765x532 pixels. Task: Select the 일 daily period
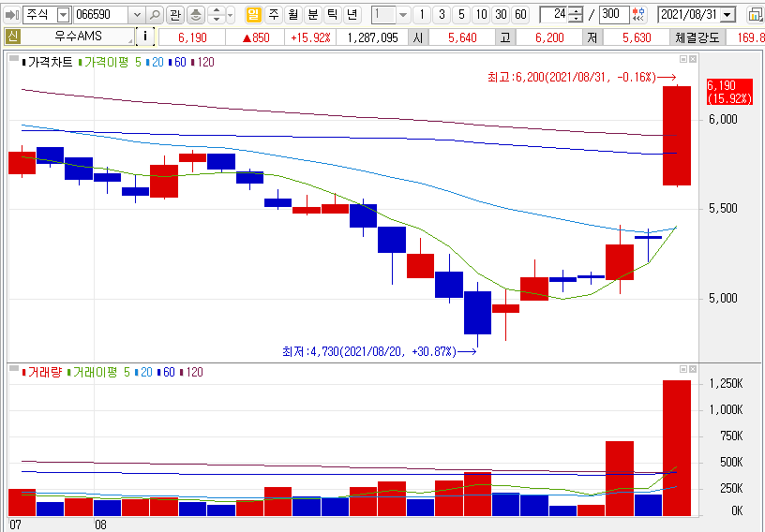coord(254,15)
